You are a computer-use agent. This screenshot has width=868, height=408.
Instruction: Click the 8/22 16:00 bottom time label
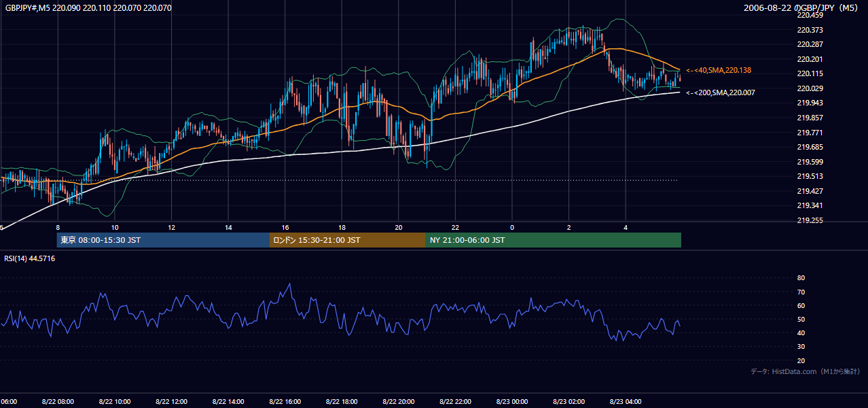click(x=285, y=402)
